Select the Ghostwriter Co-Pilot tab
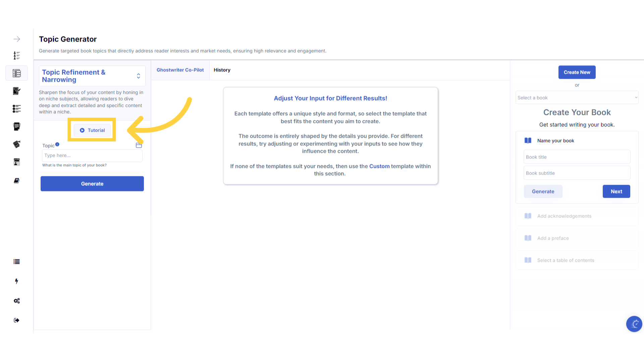 (x=180, y=70)
